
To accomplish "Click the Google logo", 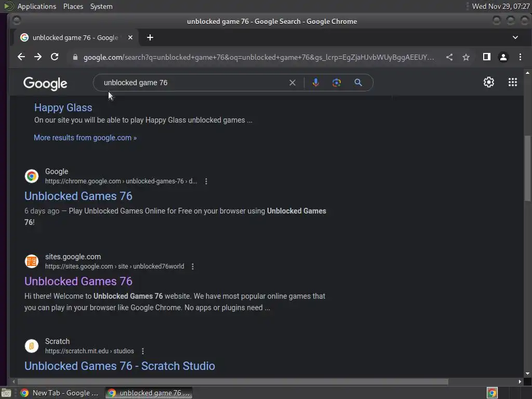I will coord(45,83).
